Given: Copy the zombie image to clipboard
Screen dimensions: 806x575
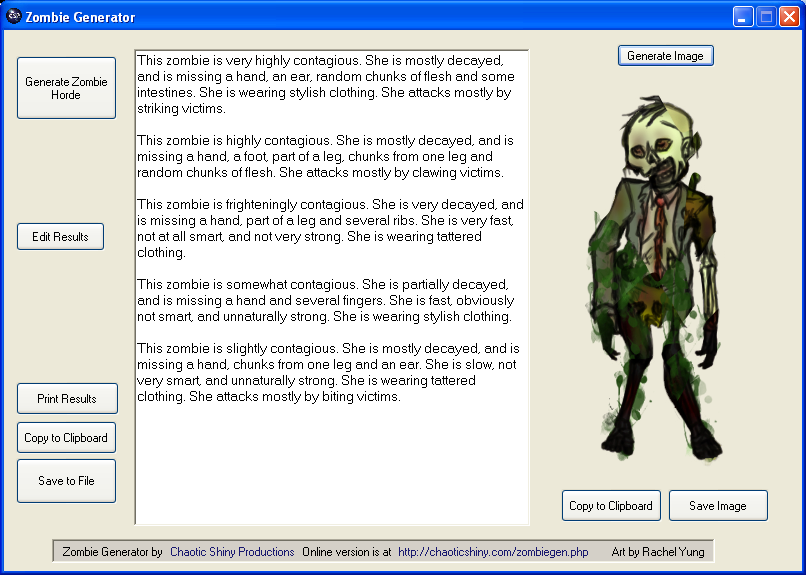Looking at the screenshot, I should tap(611, 506).
